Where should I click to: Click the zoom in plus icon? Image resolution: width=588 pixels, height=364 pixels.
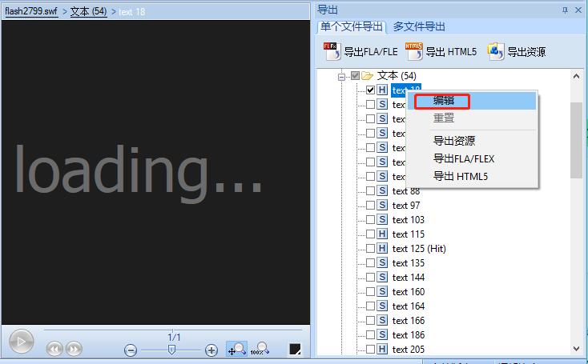click(211, 350)
